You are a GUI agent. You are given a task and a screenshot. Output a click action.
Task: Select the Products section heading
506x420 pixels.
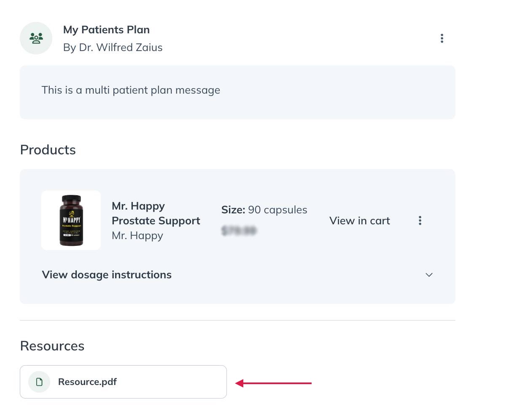tap(48, 150)
